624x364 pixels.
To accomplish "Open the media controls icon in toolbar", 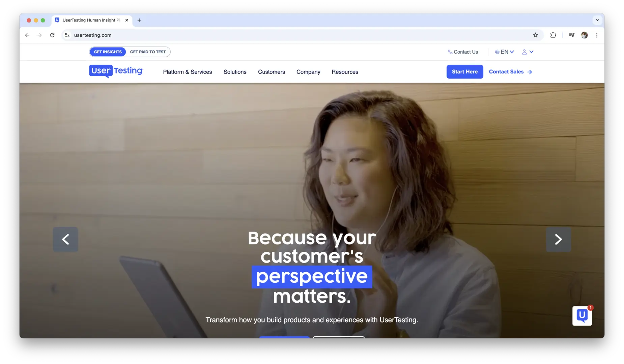I will [571, 35].
